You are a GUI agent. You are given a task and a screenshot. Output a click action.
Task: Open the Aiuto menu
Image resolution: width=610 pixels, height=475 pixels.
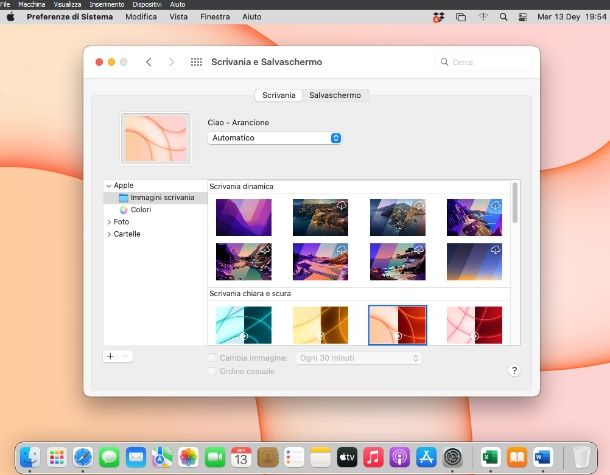(x=252, y=17)
